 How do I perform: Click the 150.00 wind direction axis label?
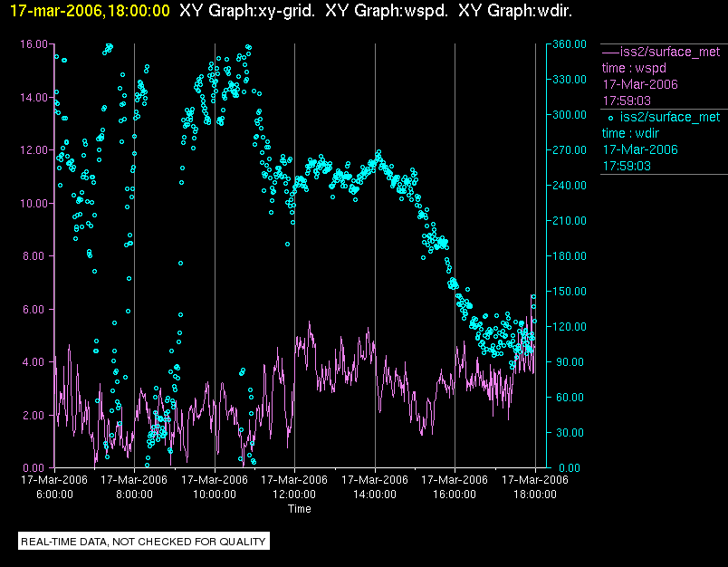570,291
